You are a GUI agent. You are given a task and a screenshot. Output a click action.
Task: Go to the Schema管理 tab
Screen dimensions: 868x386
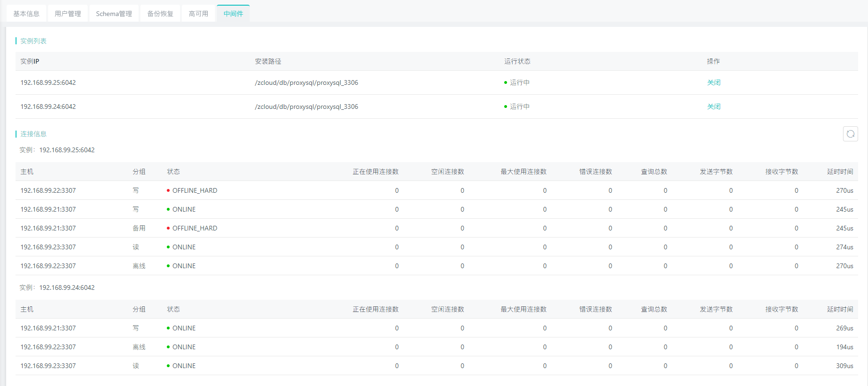tap(114, 14)
